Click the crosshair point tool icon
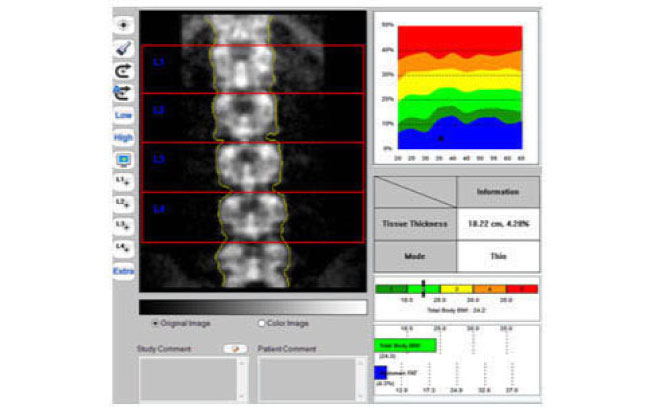Image resolution: width=651 pixels, height=407 pixels. coord(123,25)
